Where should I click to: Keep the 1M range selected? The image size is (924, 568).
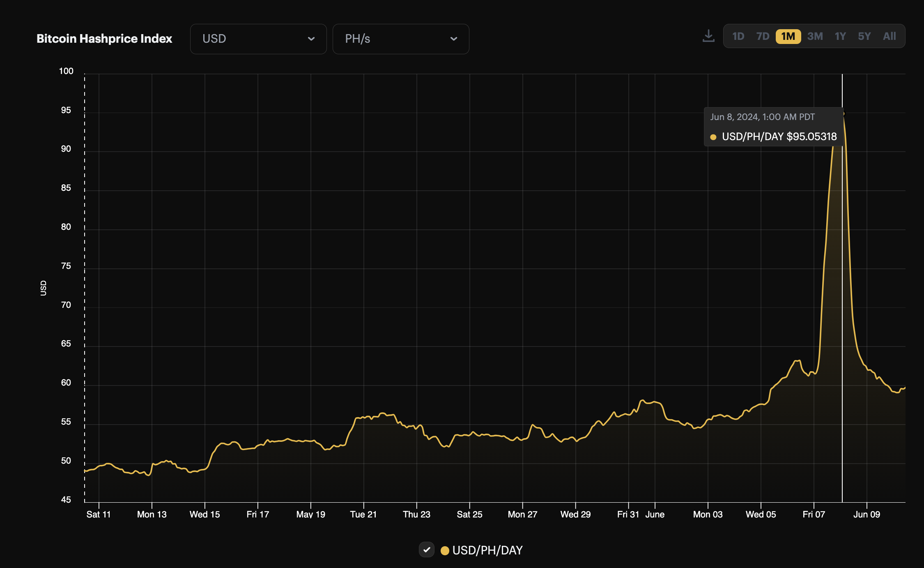point(788,36)
